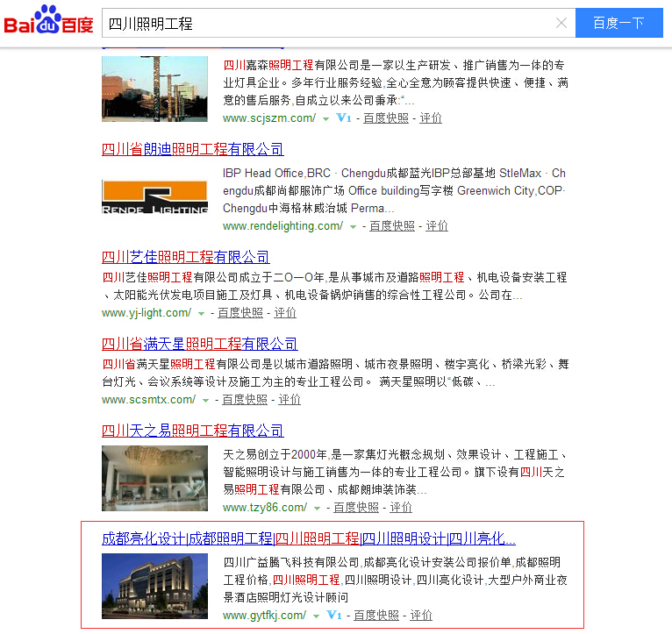The height and width of the screenshot is (634, 672).
Task: Click the Baidu logo
Action: pyautogui.click(x=48, y=21)
